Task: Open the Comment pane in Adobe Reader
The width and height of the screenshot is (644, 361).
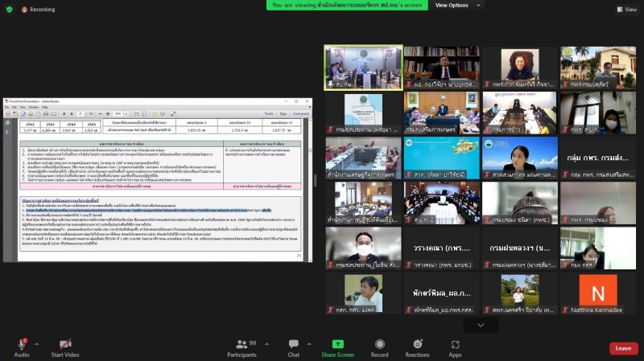Action: 300,113
